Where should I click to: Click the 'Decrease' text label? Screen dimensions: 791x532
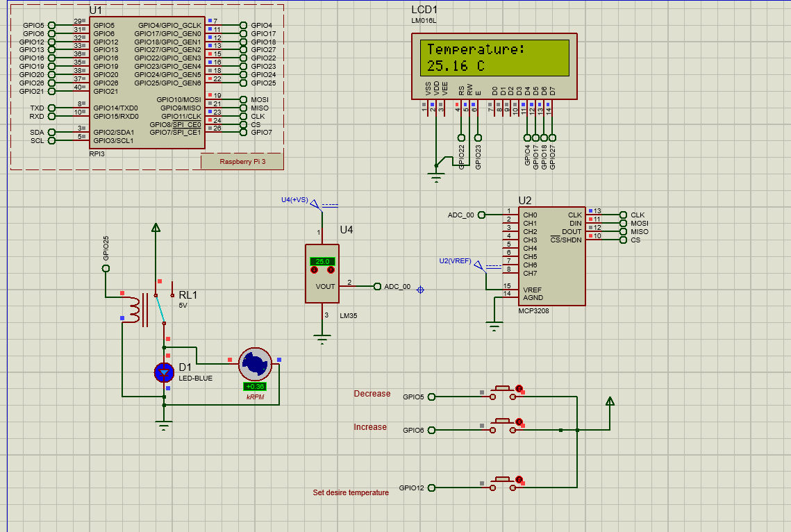pyautogui.click(x=372, y=394)
